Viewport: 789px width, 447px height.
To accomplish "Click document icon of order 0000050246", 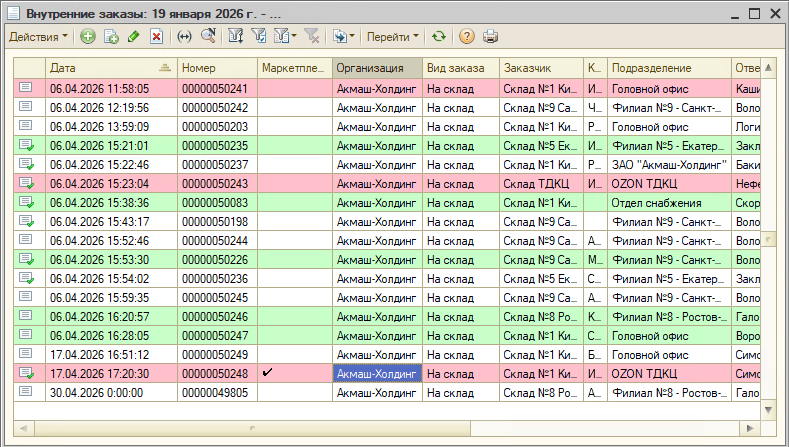I will click(x=26, y=316).
